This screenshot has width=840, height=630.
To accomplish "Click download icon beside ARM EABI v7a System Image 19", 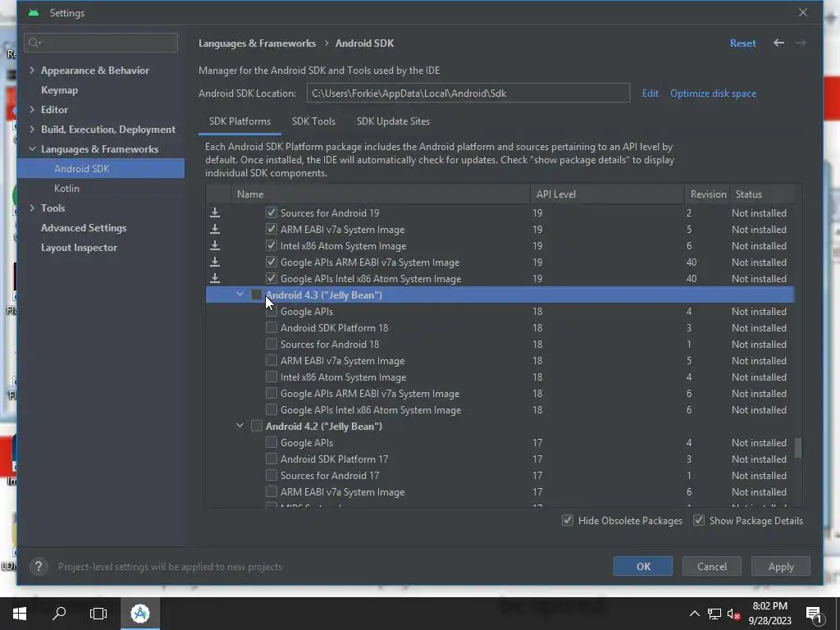I will [215, 230].
